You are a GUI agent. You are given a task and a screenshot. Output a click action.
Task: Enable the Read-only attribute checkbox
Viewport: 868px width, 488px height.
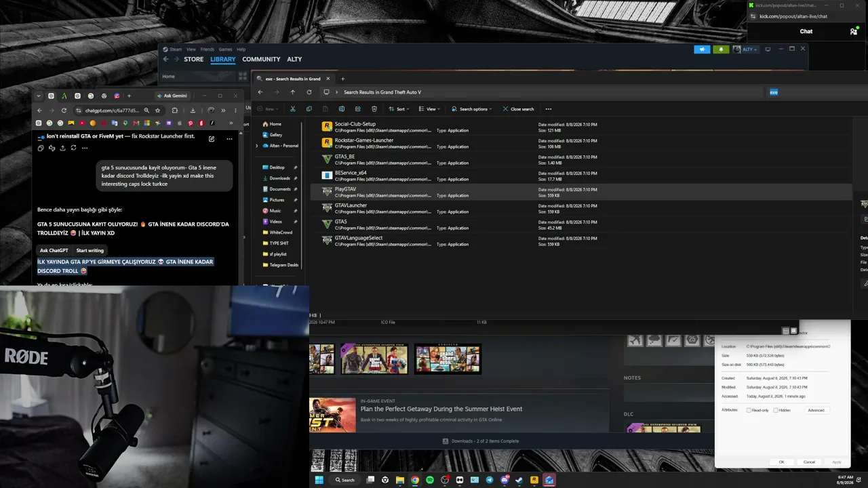tap(749, 410)
